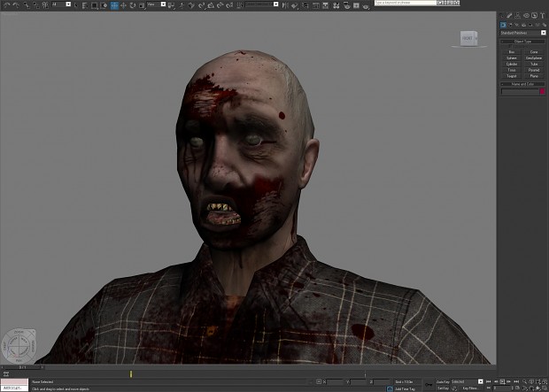Select the Helpers category icon
Viewport: 549px width, 392px height.
[x=530, y=25]
